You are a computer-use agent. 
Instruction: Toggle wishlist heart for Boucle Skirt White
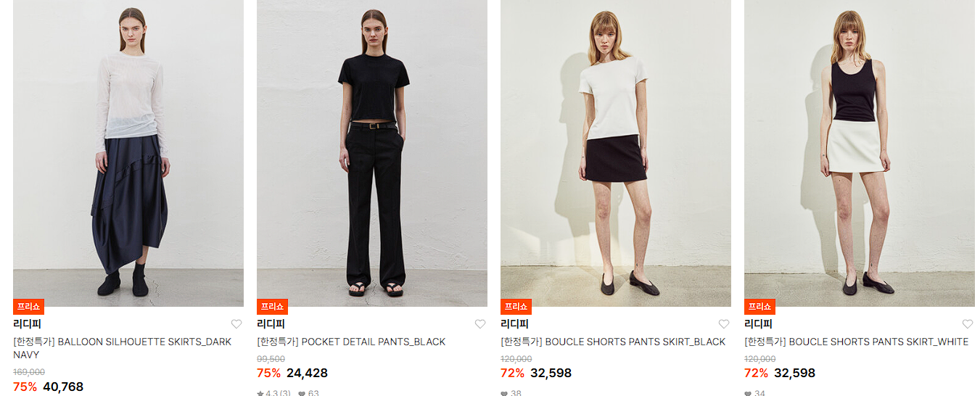click(x=968, y=324)
